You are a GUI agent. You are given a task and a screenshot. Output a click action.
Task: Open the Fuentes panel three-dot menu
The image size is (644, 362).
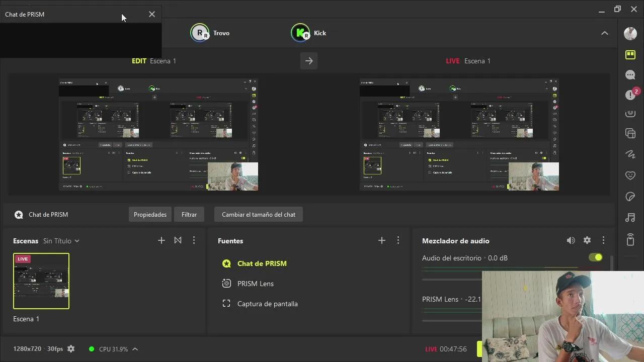[398, 241]
